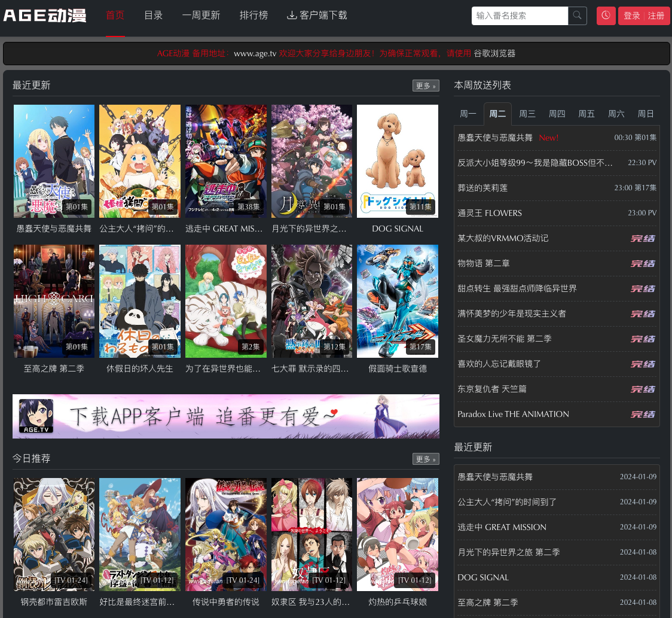Click the 完结 badge for 东京复仇者 天竺篇
Image resolution: width=672 pixels, height=618 pixels.
(x=643, y=389)
